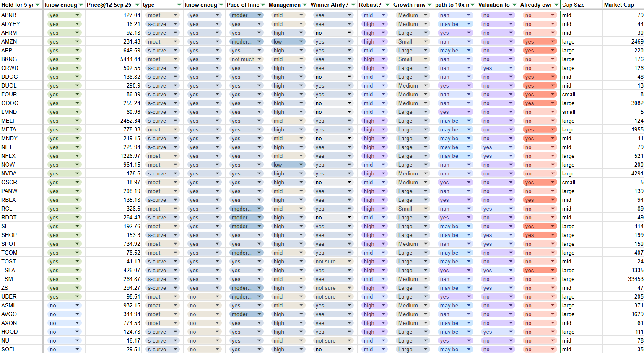Open filter icon on Already own column

(556, 5)
